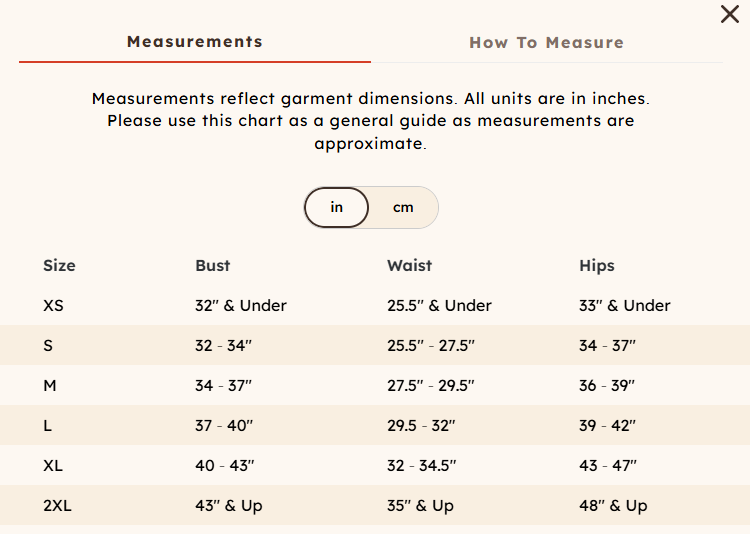
Task: Select the L size row label
Action: (x=47, y=425)
